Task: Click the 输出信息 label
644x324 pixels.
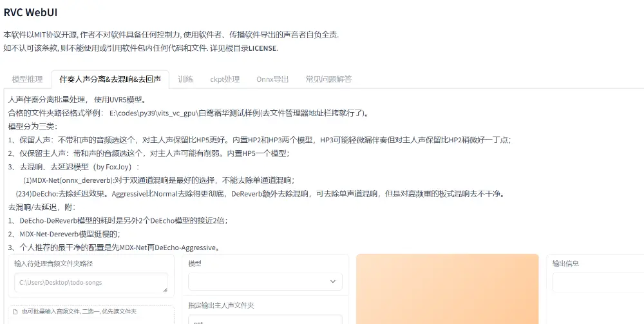Action: [565, 263]
